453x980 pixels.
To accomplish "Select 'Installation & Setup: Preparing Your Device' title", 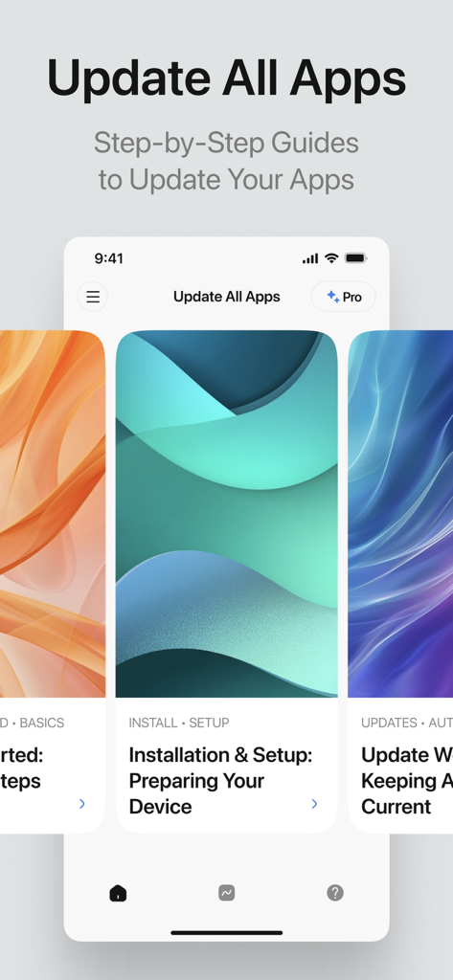I will [x=220, y=781].
